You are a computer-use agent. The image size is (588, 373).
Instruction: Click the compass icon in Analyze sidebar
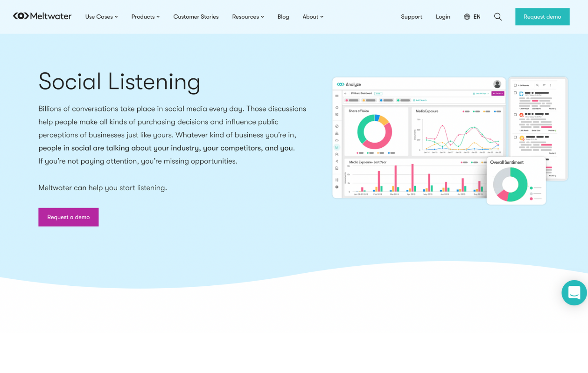(x=337, y=126)
